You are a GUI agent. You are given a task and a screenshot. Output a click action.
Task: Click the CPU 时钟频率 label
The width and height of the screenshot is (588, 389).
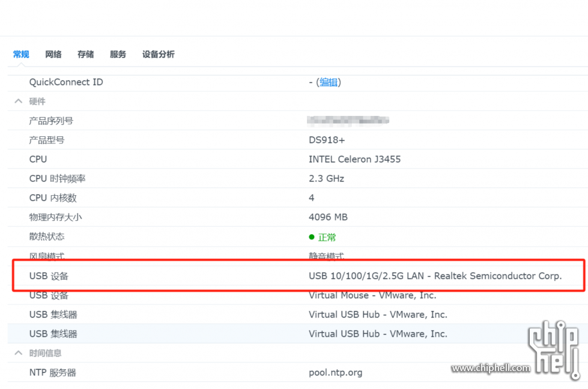58,179
